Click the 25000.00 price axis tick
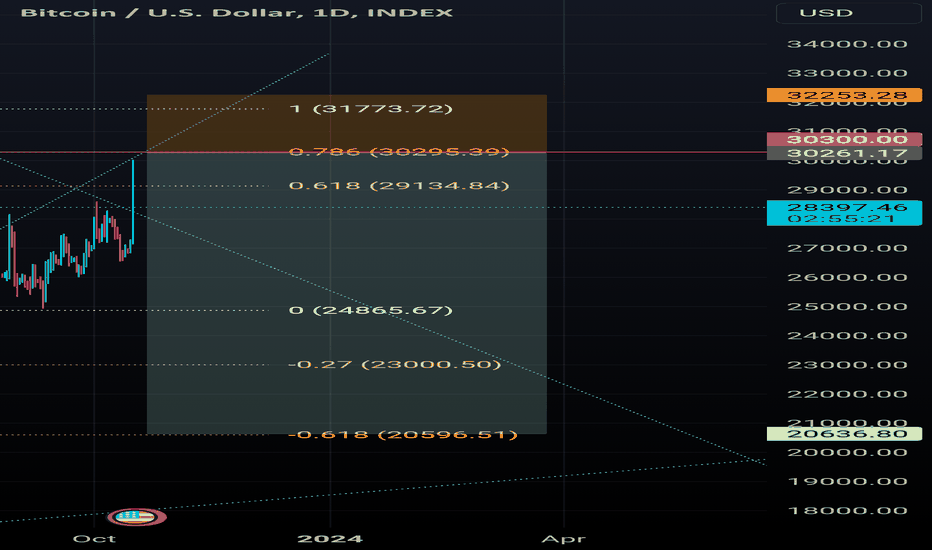Viewport: 932px width, 550px height. click(x=847, y=307)
